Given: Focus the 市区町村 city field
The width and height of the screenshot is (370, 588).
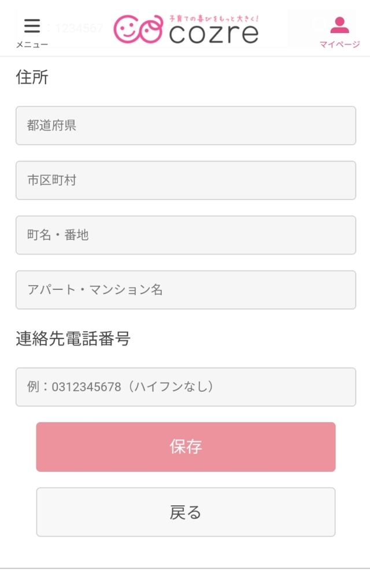Looking at the screenshot, I should [186, 181].
